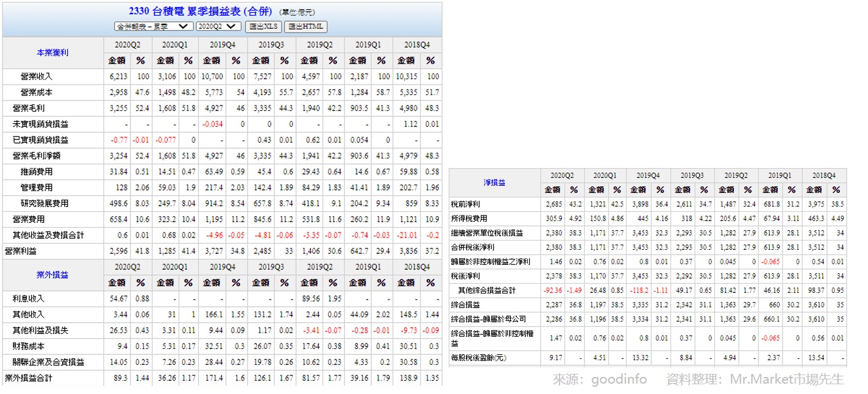Click the 9.17 每股稅後盈餘 value

click(556, 358)
